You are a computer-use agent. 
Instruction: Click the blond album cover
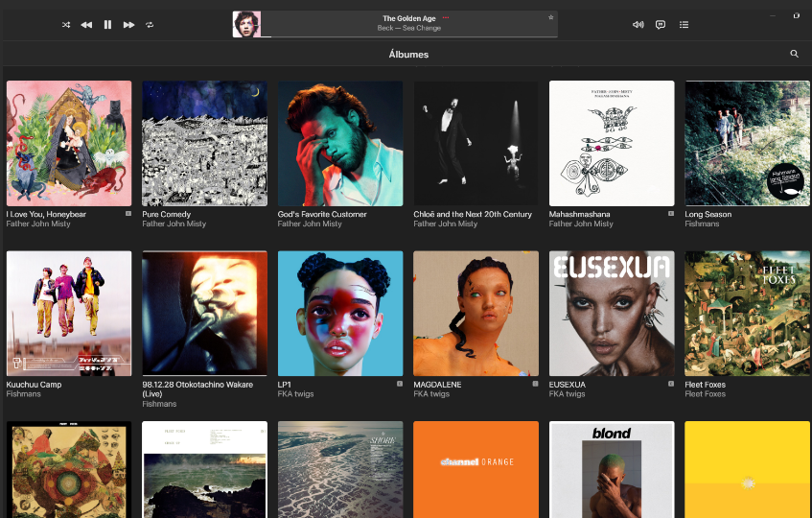[612, 469]
